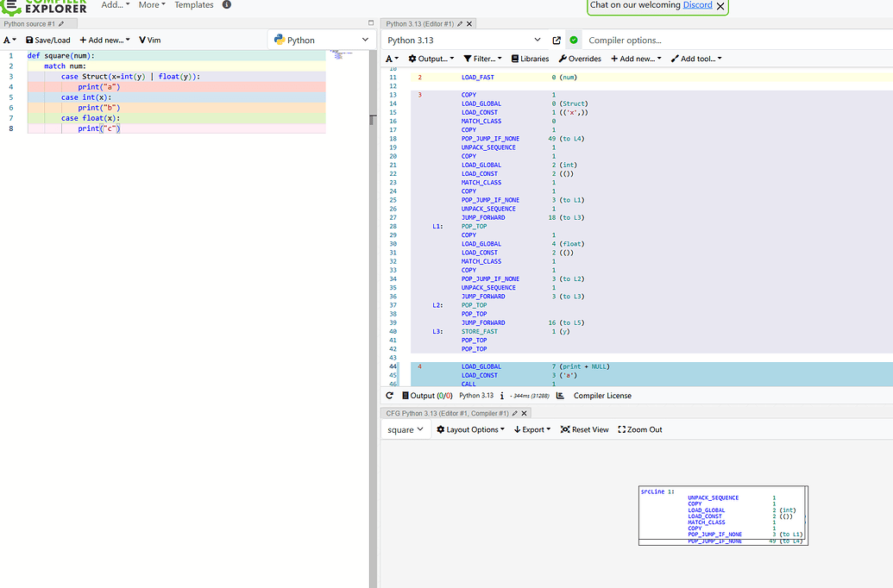
Task: Click the green compilation status checkmark
Action: pyautogui.click(x=575, y=40)
